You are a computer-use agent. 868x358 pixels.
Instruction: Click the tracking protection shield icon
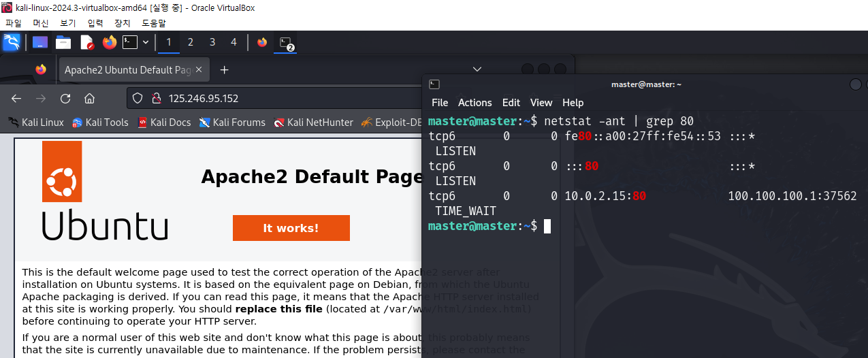tap(138, 98)
